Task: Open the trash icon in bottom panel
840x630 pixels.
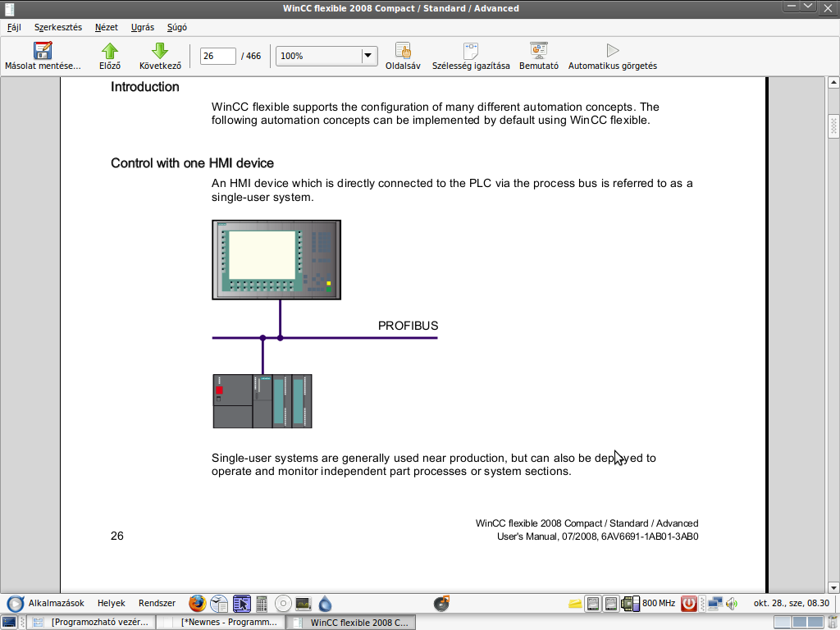Action: click(833, 623)
